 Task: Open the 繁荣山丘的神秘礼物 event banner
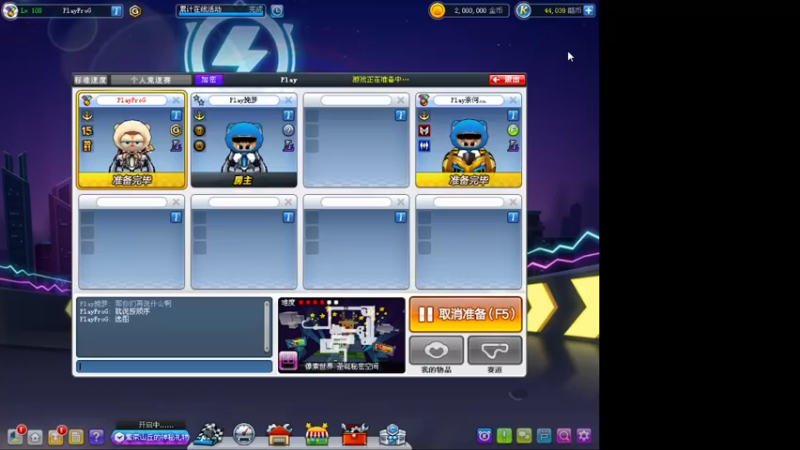151,437
